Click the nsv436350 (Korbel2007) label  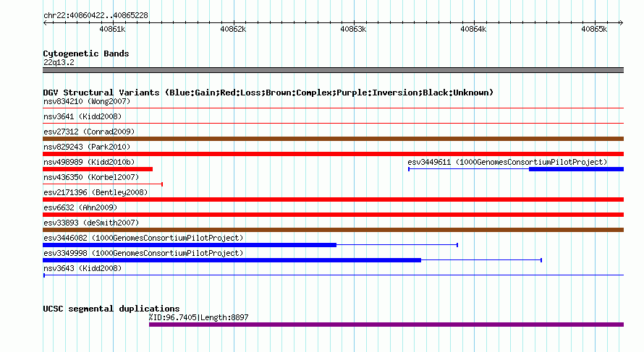[91, 177]
